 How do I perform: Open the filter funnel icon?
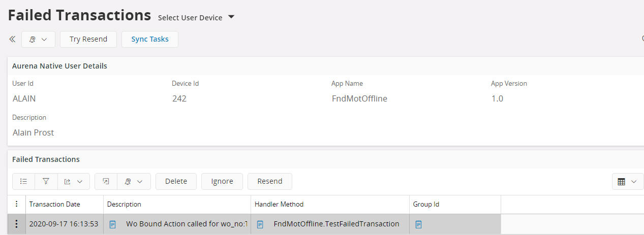[46, 181]
